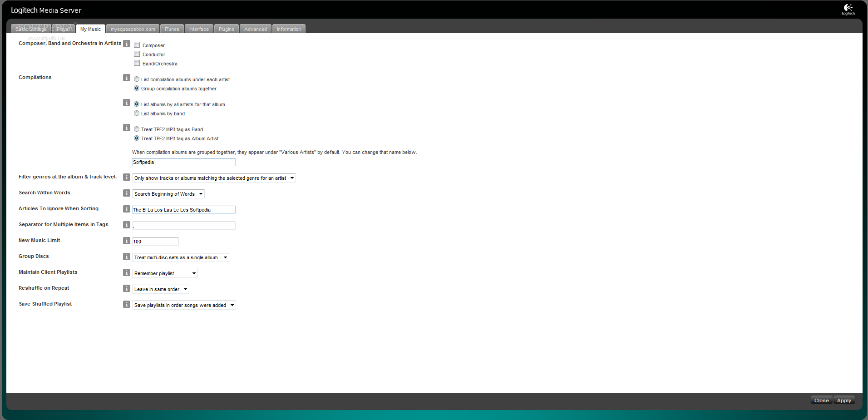Click info icon for Separator for Multiple Items in Tags
868x420 pixels.
click(127, 225)
